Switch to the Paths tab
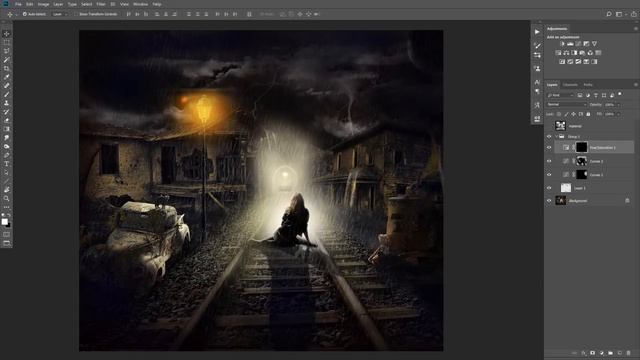The height and width of the screenshot is (360, 640). (x=588, y=85)
